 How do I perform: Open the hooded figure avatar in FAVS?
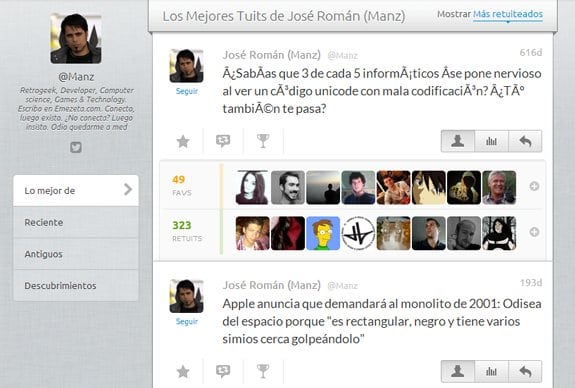click(x=464, y=187)
